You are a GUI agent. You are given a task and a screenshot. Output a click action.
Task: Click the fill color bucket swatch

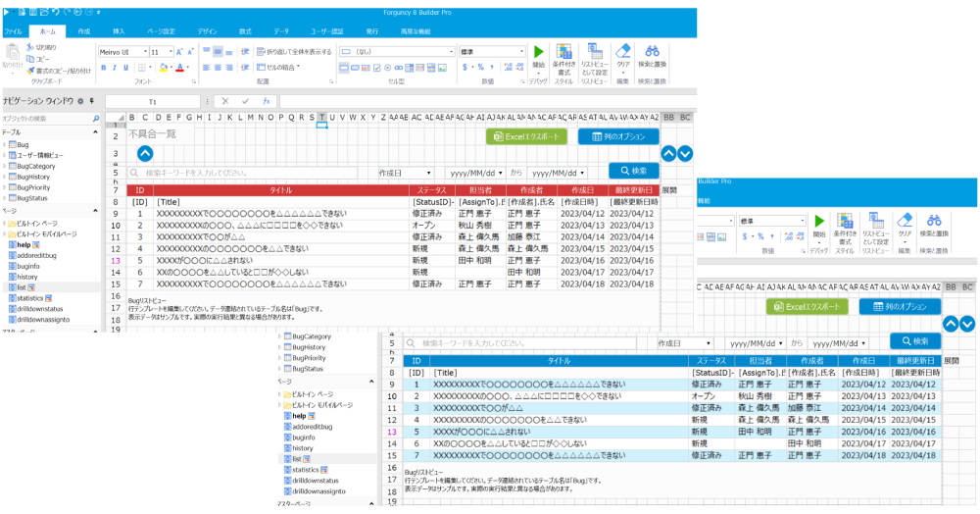point(164,68)
